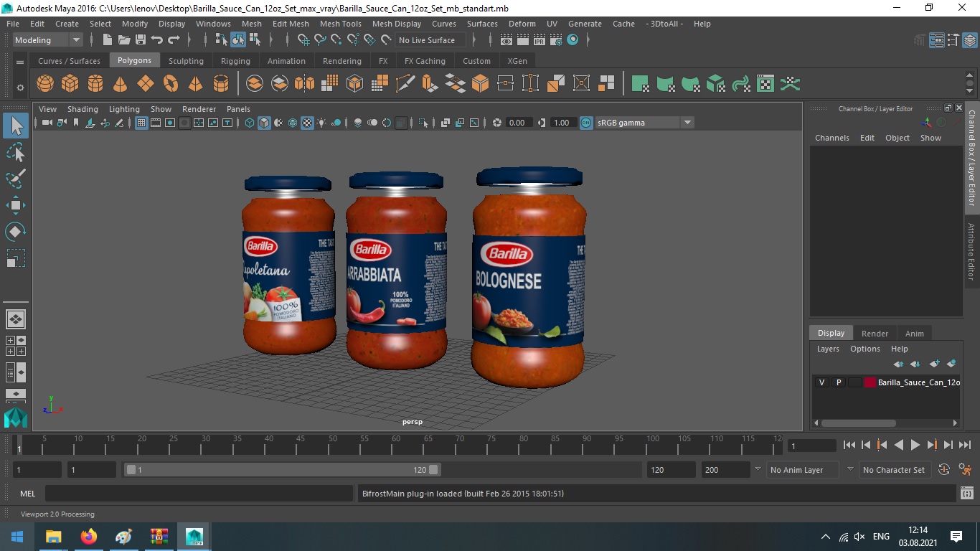Select the Paint Selection tool

click(x=16, y=179)
